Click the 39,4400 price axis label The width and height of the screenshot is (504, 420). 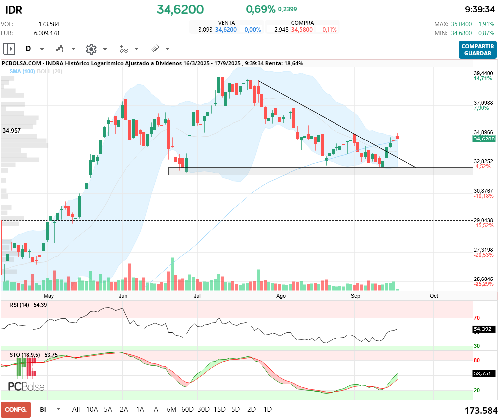click(483, 74)
